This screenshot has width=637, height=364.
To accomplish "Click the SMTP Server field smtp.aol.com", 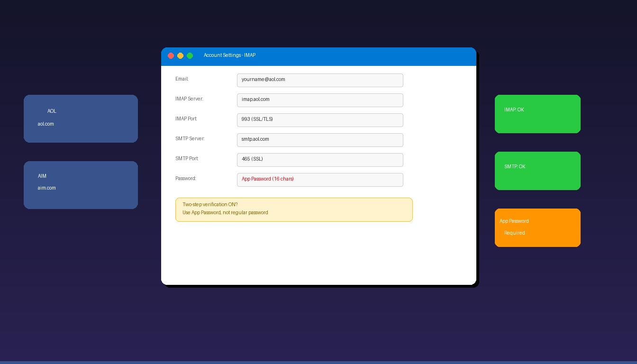I will [320, 140].
